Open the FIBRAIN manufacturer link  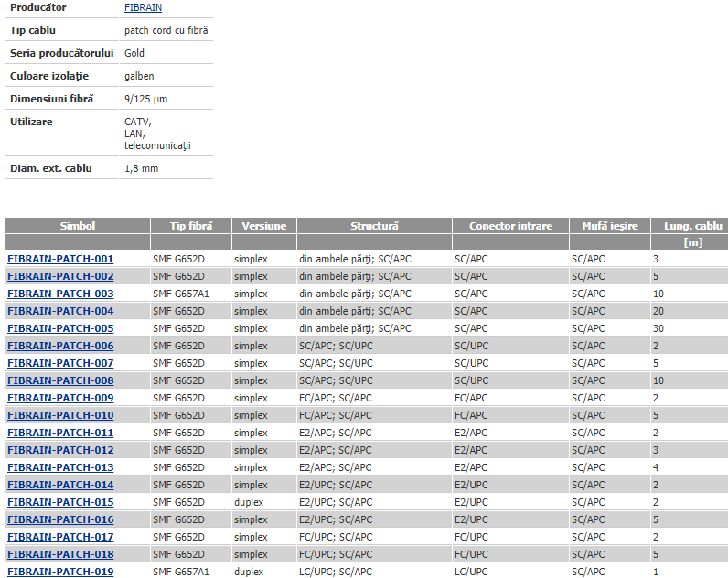coord(143,8)
